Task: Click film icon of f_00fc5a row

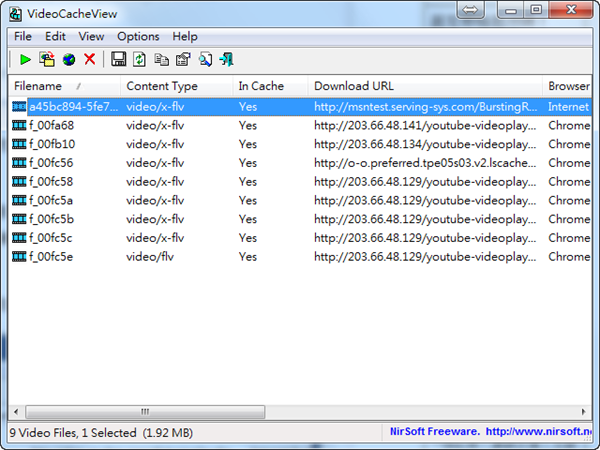Action: [x=19, y=200]
